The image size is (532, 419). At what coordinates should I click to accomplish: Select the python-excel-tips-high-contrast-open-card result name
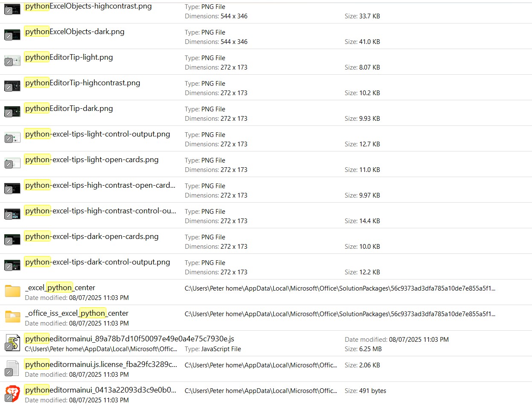pyautogui.click(x=100, y=185)
